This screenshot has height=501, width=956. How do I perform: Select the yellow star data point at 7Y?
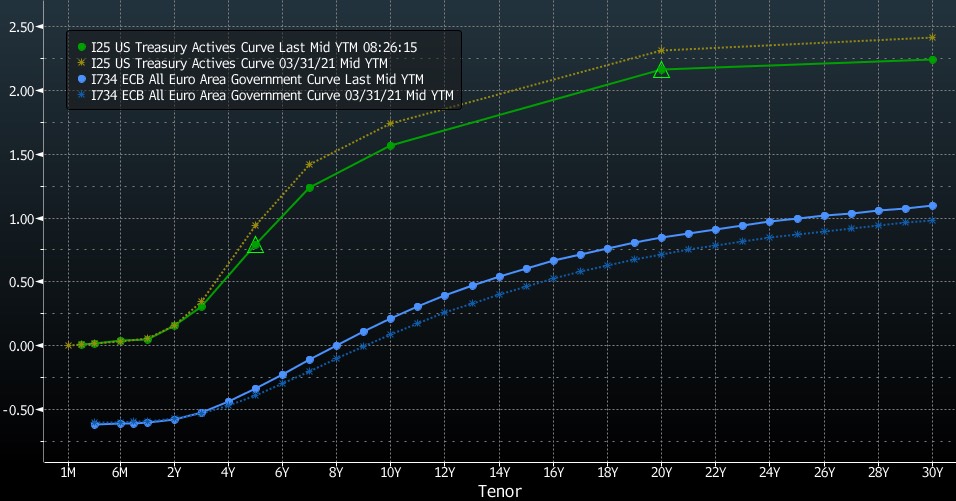point(310,165)
